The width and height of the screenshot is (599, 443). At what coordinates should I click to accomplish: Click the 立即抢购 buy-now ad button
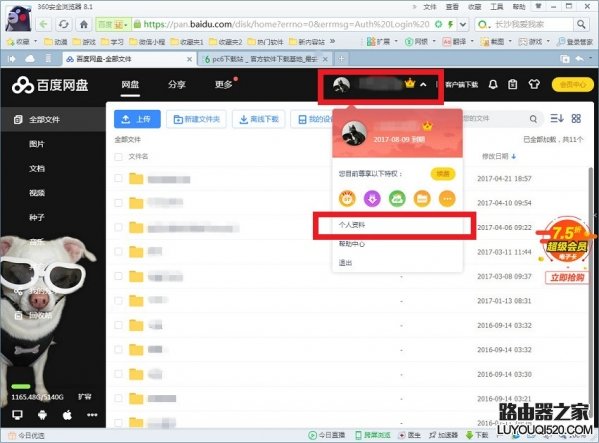[x=567, y=277]
